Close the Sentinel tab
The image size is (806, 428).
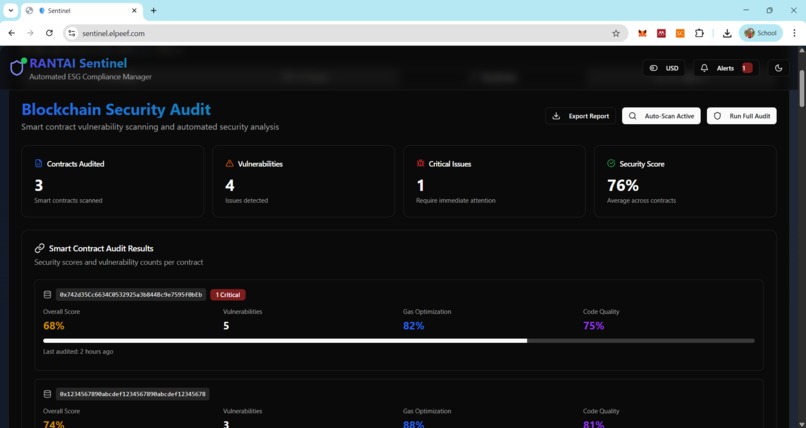[x=134, y=10]
